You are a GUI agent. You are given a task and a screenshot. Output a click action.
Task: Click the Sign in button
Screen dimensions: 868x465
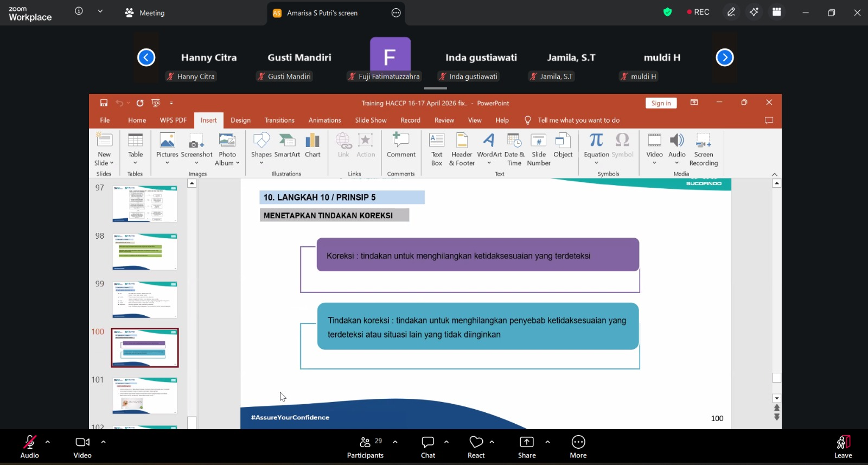(x=661, y=103)
